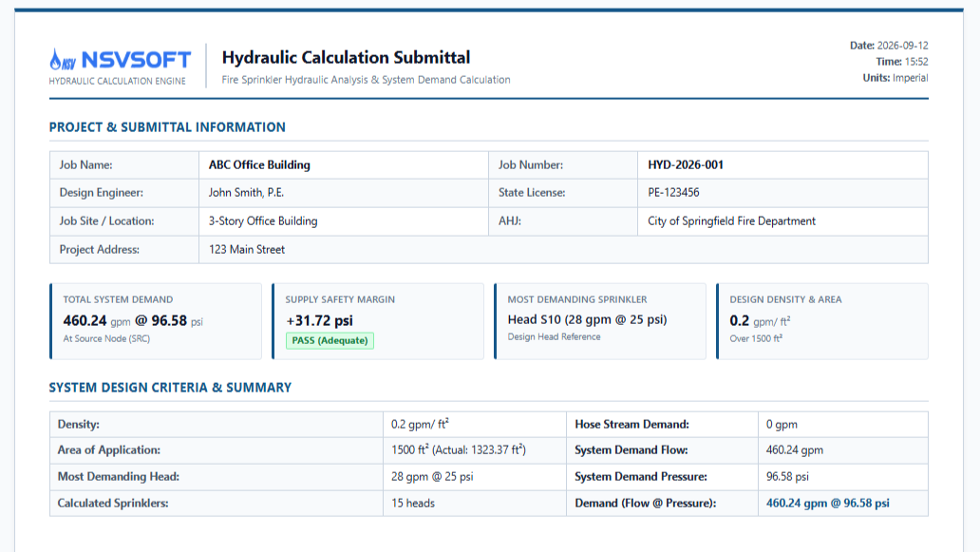Click the State License label cell
This screenshot has width=980, height=552.
coord(563,193)
